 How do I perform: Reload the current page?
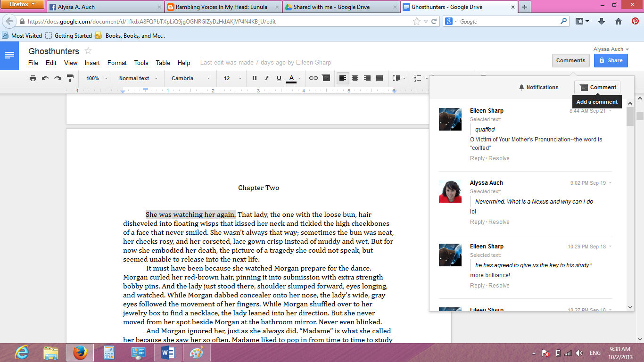(434, 21)
